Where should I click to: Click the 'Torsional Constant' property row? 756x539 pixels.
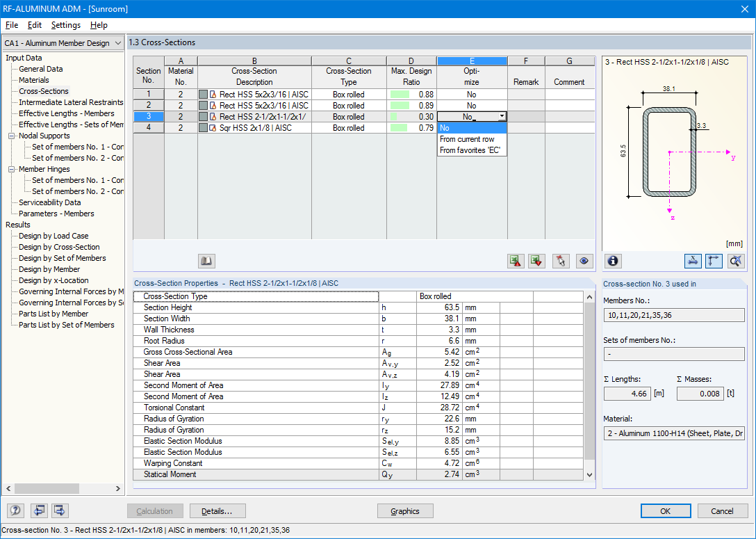(357, 408)
